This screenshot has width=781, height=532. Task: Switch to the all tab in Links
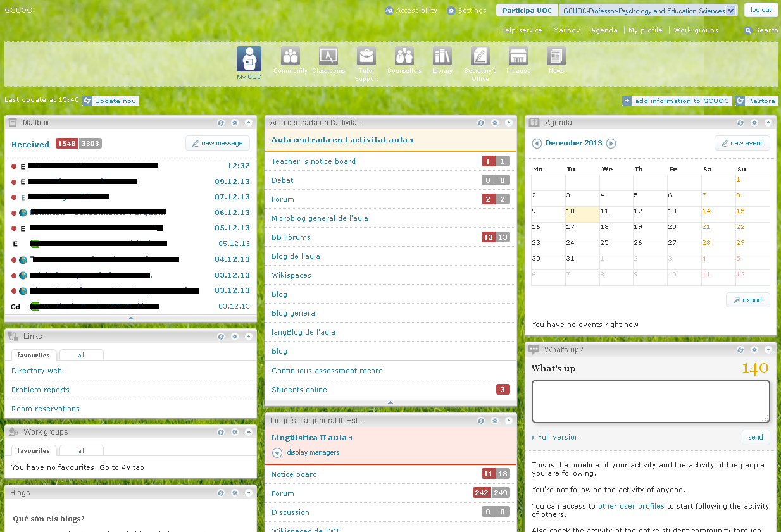(x=81, y=355)
